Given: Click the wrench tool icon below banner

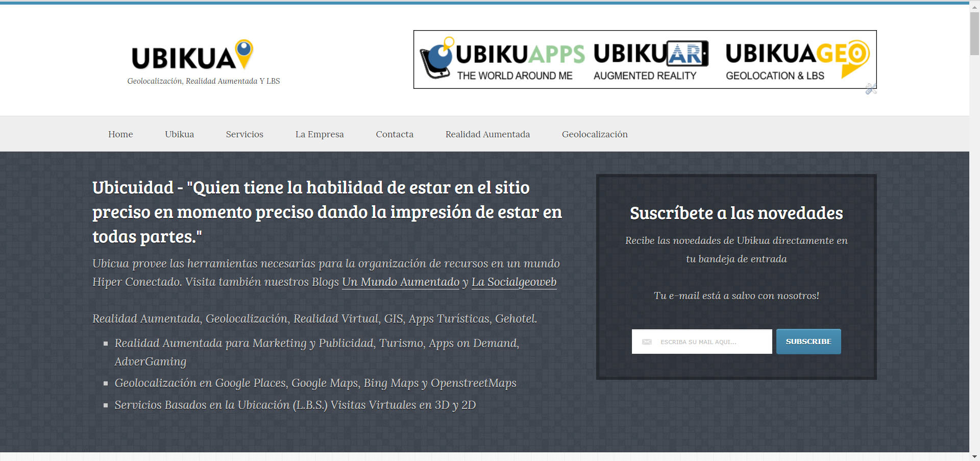Looking at the screenshot, I should click(x=871, y=89).
